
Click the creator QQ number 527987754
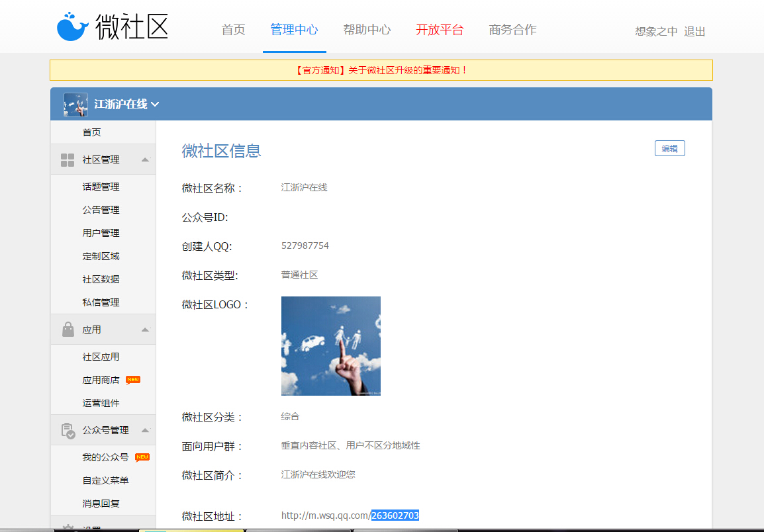(x=305, y=245)
